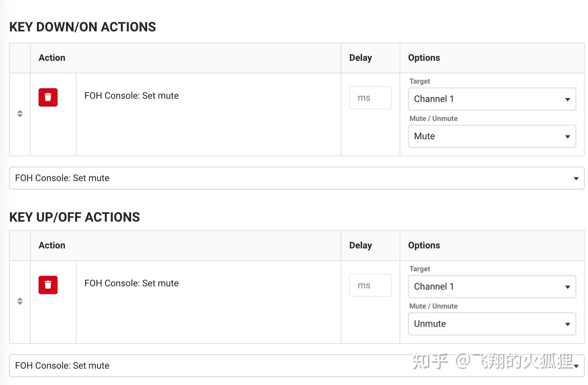Click reorder handle in Key Up action row
This screenshot has height=385, width=588.
pos(20,301)
